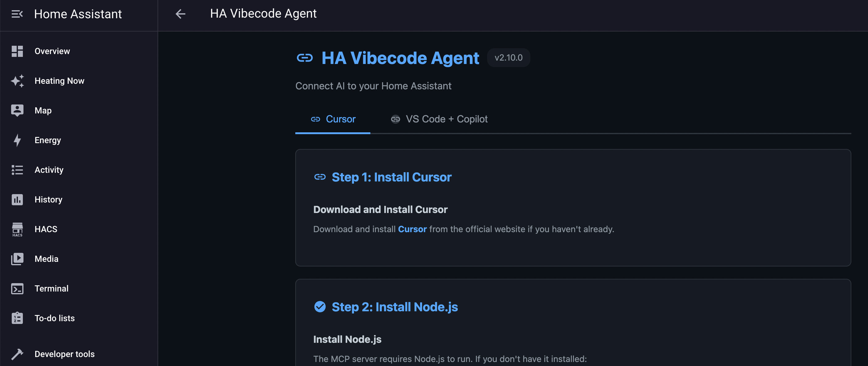This screenshot has height=366, width=868.
Task: Click the To-do lists clipboard icon
Action: tap(17, 318)
